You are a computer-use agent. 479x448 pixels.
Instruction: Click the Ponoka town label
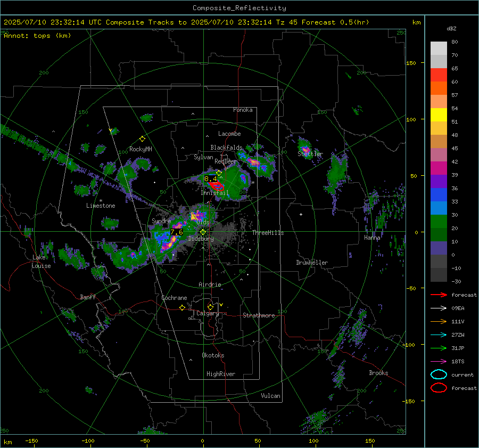[x=243, y=110]
